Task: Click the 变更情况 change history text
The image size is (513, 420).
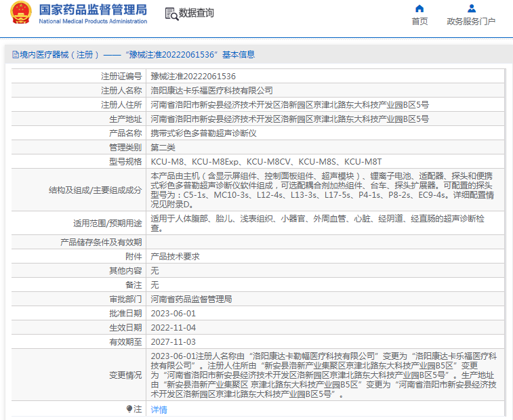Action: [324, 375]
